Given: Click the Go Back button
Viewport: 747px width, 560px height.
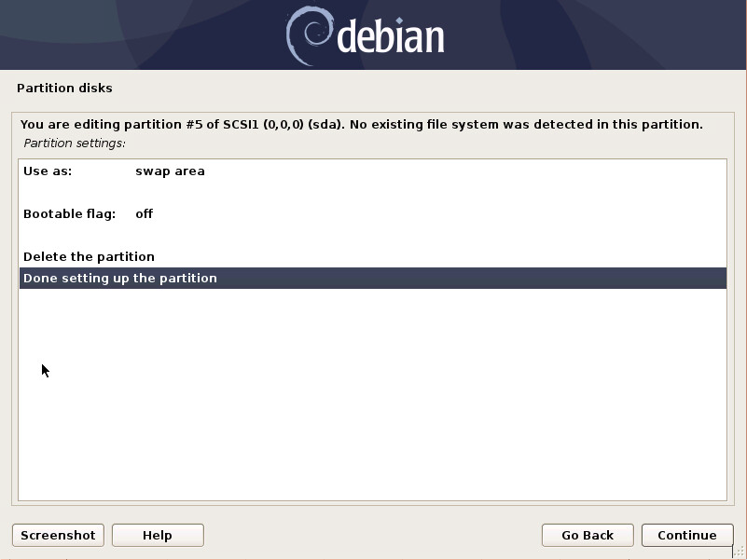Looking at the screenshot, I should click(x=588, y=535).
